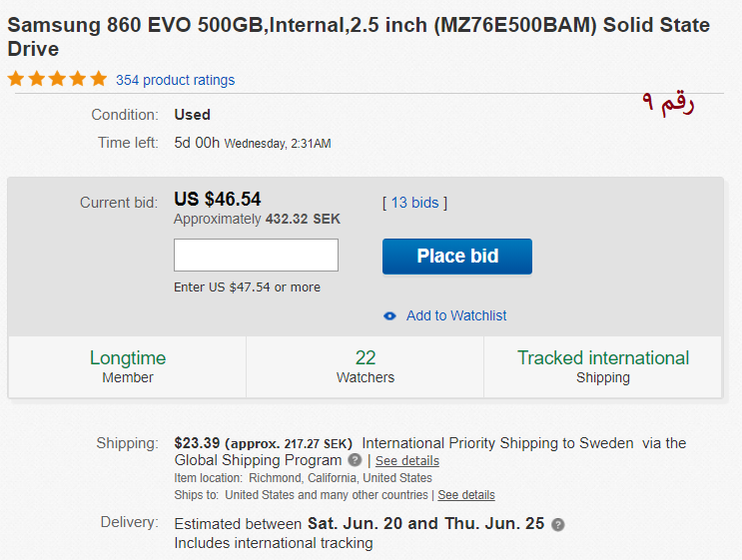Click the red Arabic text label
The image size is (742, 560).
click(x=667, y=104)
